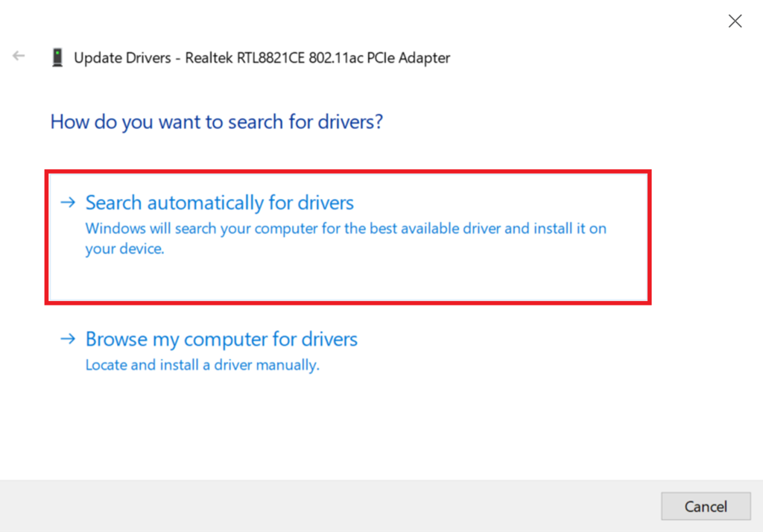
Task: Pick the manual driver installation option
Action: coord(221,339)
